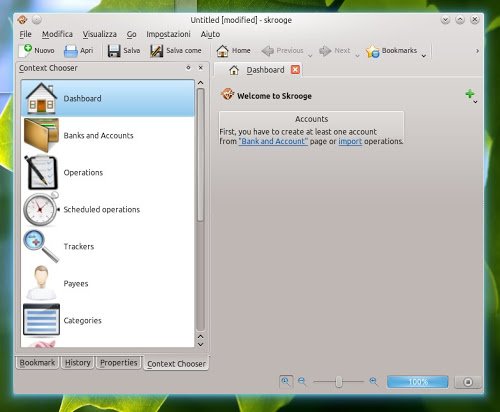The image size is (500, 412).
Task: Open the Payees person icon
Action: (41, 283)
